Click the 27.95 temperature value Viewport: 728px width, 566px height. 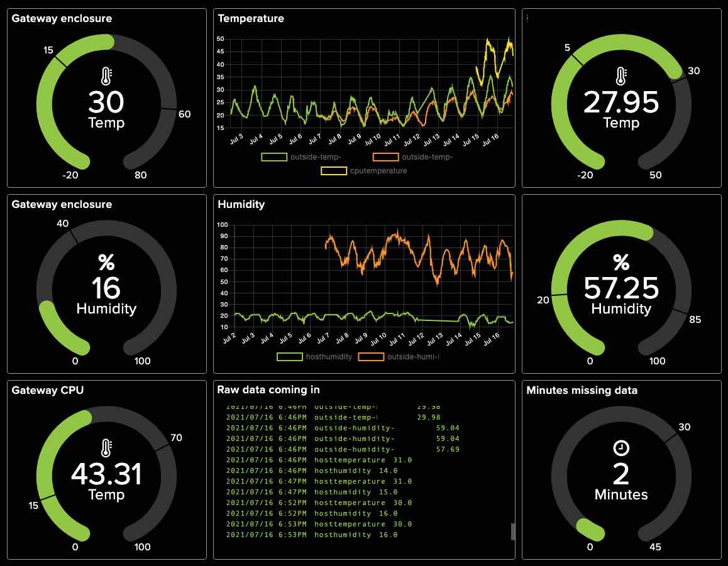tap(621, 102)
